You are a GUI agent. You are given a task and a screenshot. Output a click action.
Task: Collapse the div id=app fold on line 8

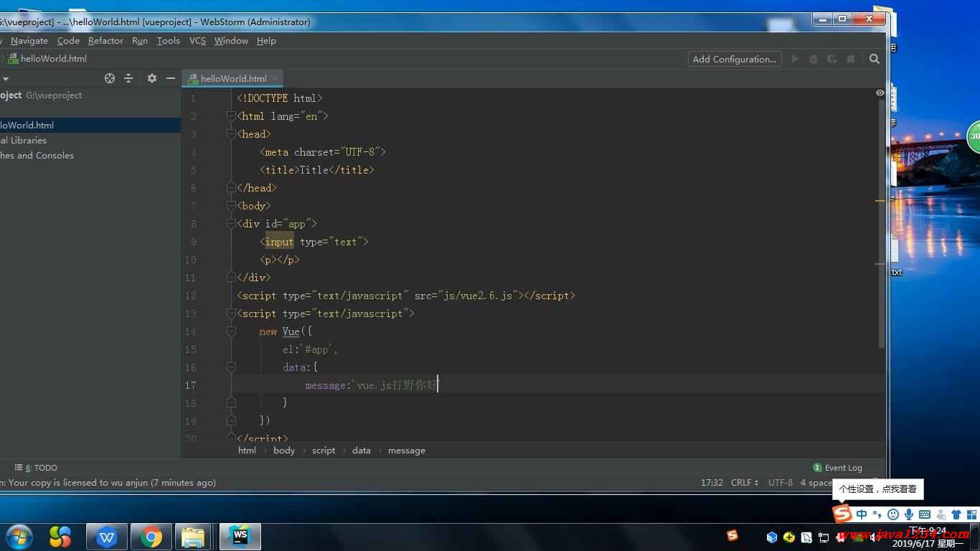[231, 223]
